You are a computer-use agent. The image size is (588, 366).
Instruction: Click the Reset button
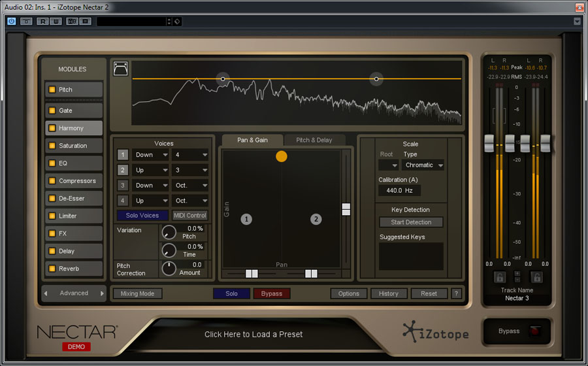coord(429,293)
